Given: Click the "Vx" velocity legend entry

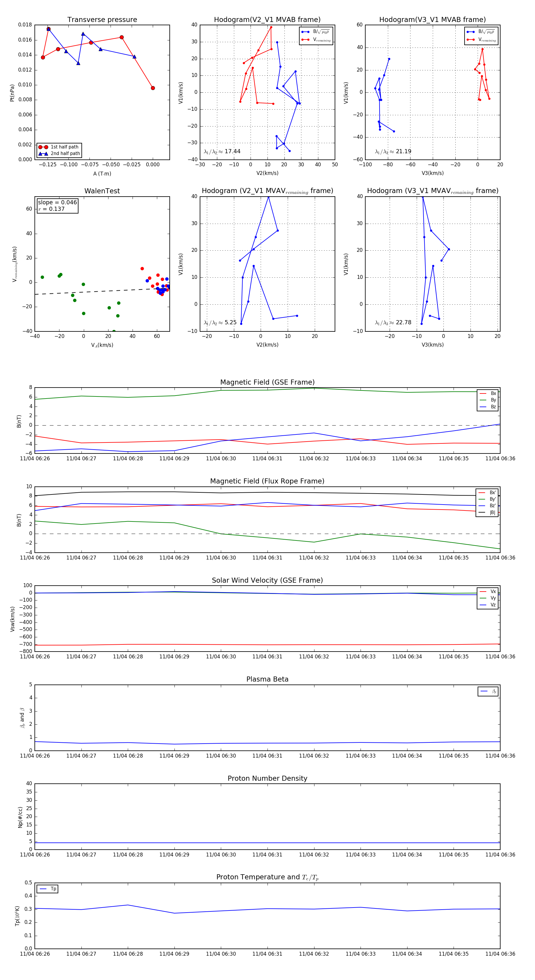Looking at the screenshot, I should coord(488,592).
